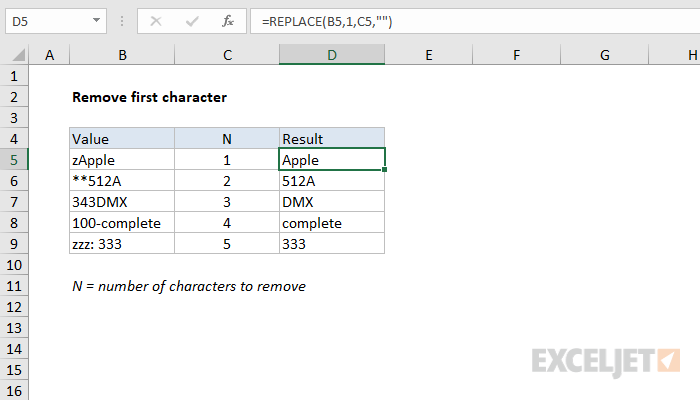Select column G header
Image resolution: width=700 pixels, height=400 pixels.
point(604,55)
